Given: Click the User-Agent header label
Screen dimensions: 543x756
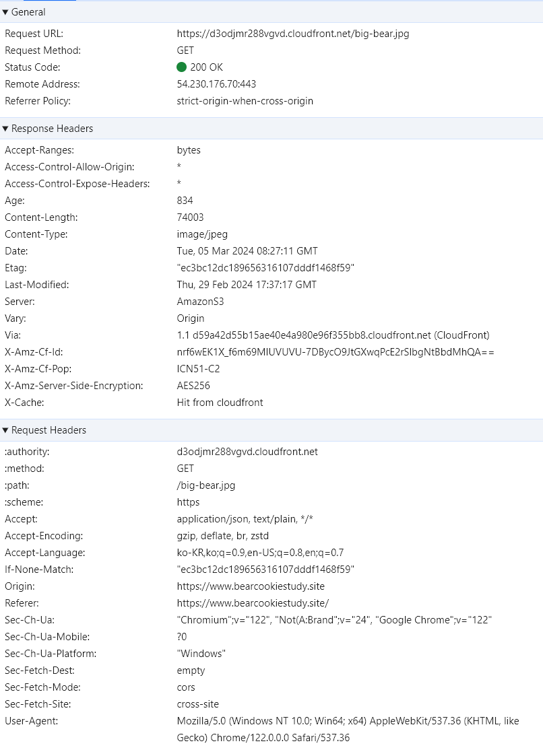Looking at the screenshot, I should click(31, 721).
